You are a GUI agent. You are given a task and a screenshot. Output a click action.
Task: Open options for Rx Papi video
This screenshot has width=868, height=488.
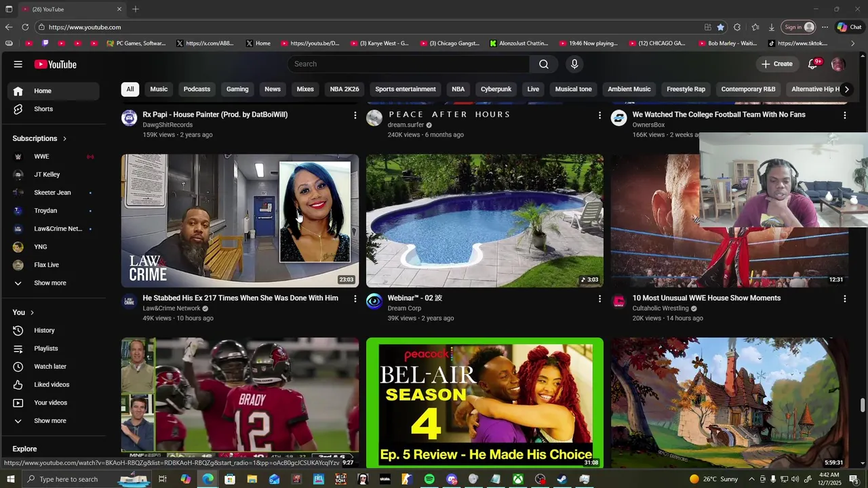click(355, 115)
